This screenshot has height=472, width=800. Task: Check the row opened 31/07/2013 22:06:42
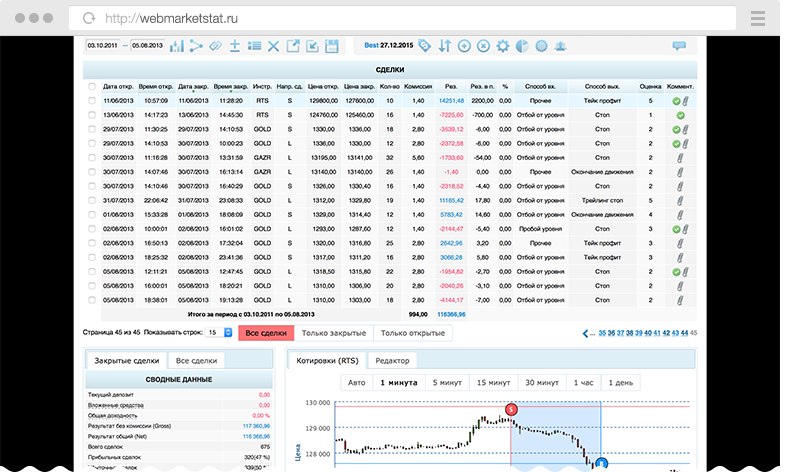[92, 201]
